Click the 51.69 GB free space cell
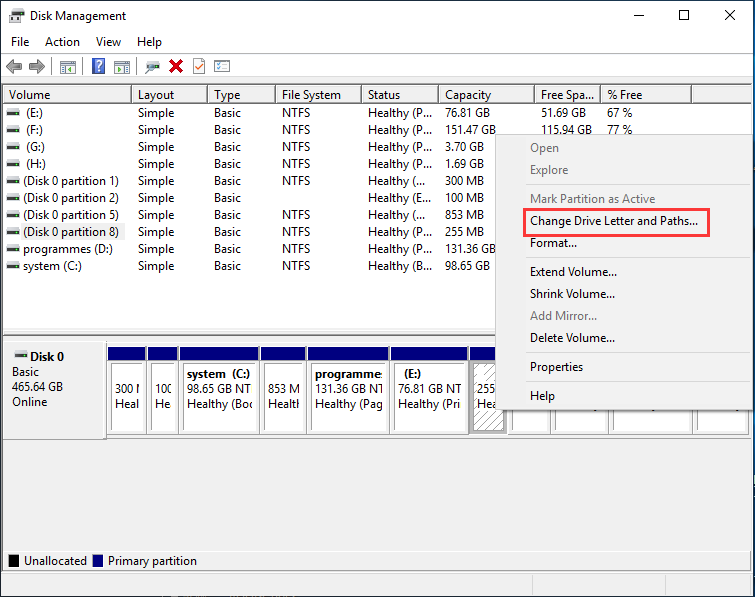This screenshot has height=597, width=755. tap(563, 113)
